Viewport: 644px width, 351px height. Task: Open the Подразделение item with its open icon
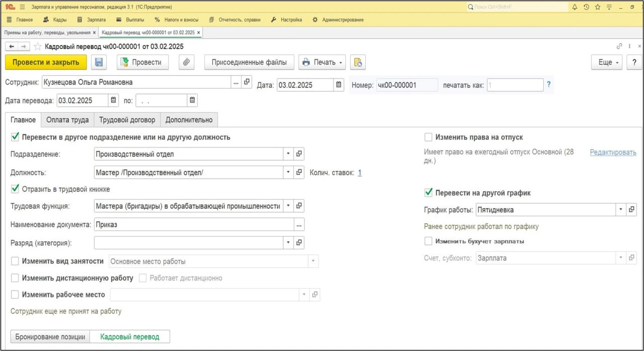pyautogui.click(x=299, y=154)
